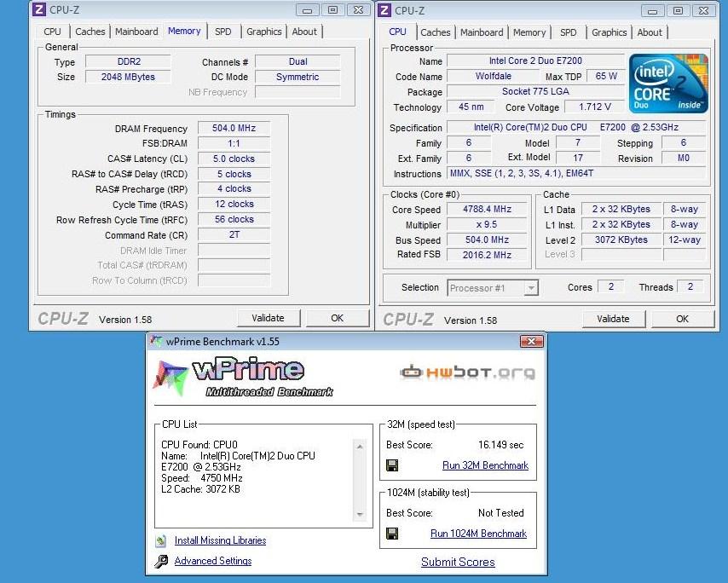Click the Advanced Settings wrench icon
This screenshot has height=583, width=728.
161,561
